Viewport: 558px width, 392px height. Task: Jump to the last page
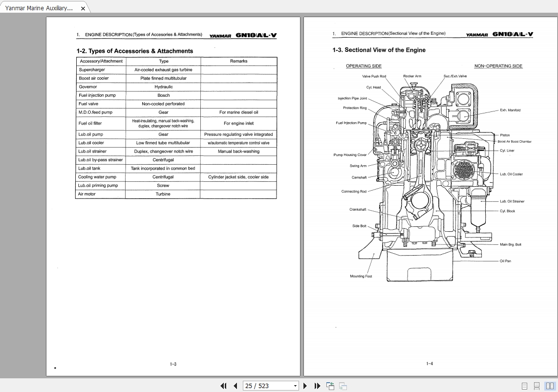coord(317,386)
